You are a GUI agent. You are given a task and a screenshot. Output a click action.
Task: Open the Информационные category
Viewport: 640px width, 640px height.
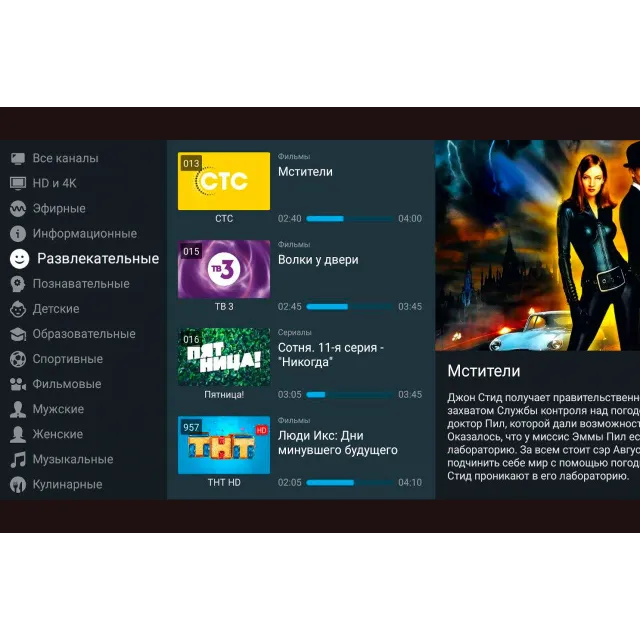pyautogui.click(x=83, y=233)
